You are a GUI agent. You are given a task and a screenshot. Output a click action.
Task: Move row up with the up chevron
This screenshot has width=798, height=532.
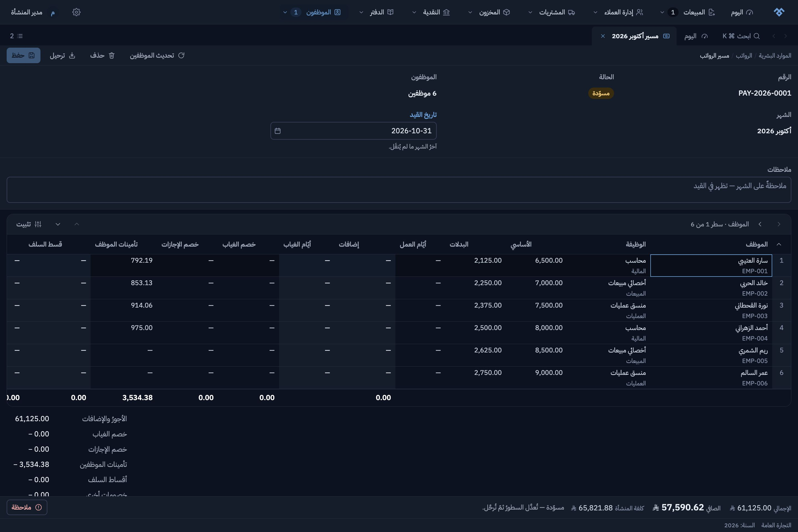pos(77,224)
